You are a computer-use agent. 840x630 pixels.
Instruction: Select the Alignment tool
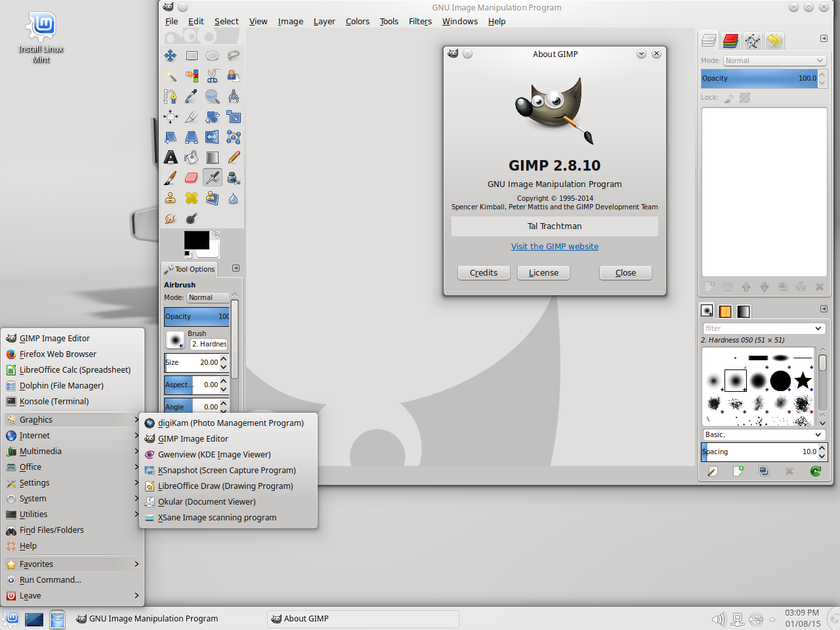171,117
